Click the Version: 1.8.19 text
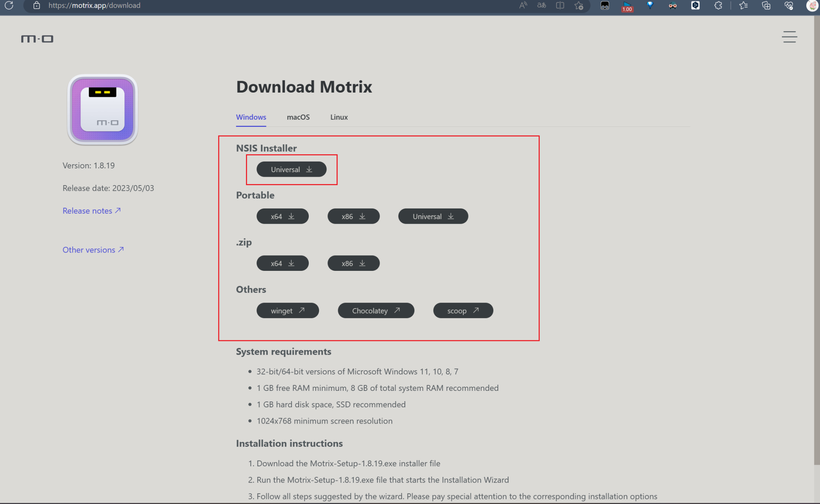Screen dimensions: 820x504 tap(88, 165)
